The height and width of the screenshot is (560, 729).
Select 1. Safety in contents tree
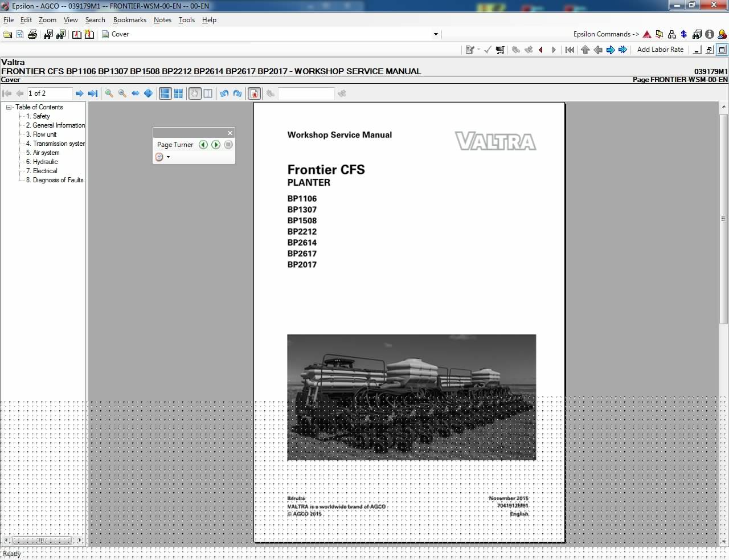click(38, 116)
